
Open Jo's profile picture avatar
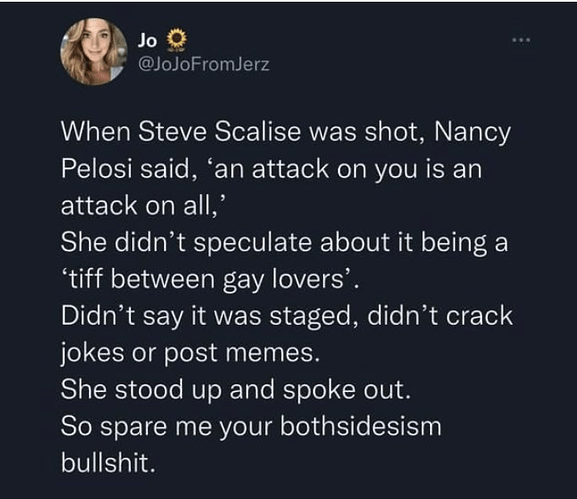coord(94,52)
